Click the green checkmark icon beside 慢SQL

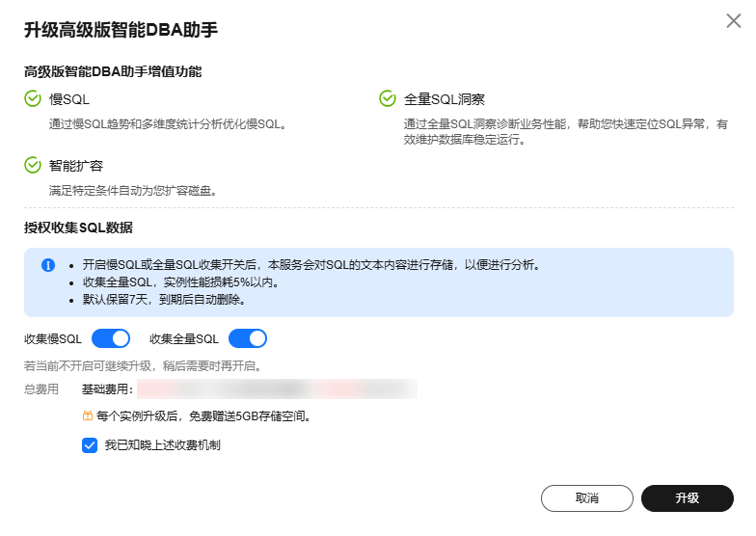pyautogui.click(x=33, y=98)
